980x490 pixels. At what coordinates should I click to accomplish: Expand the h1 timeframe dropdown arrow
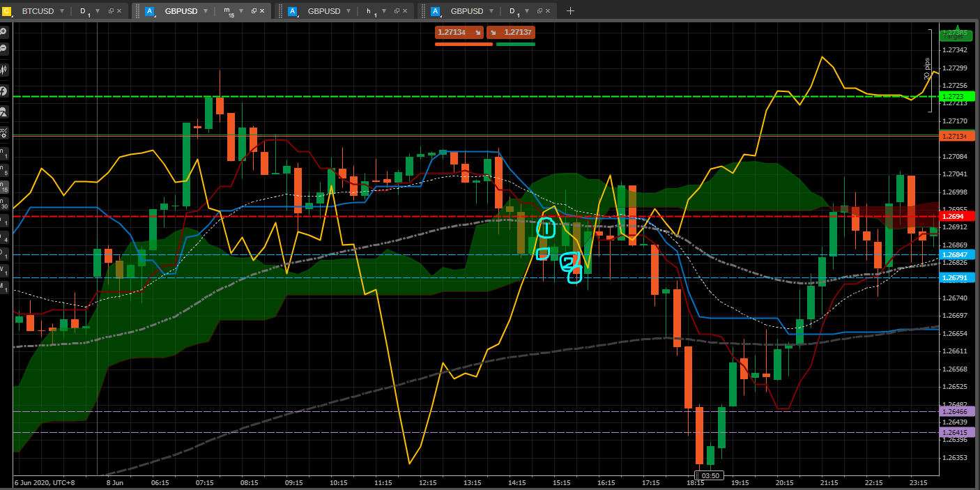point(383,11)
